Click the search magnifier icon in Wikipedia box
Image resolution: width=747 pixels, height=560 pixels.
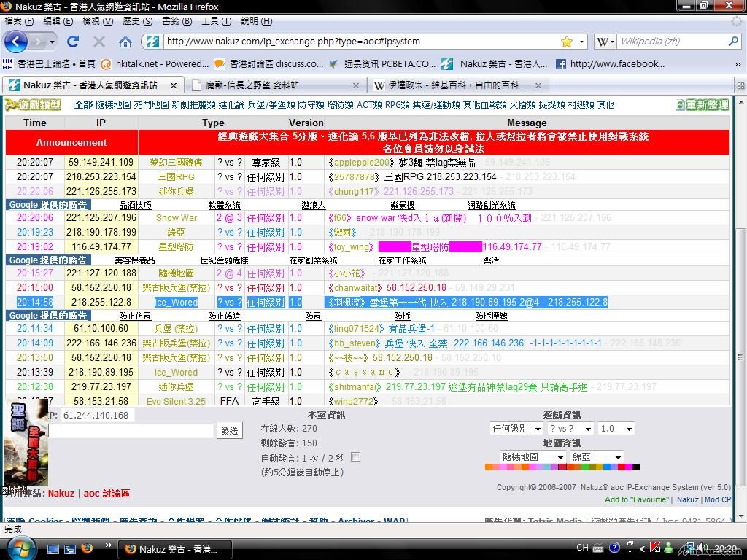pyautogui.click(x=733, y=42)
